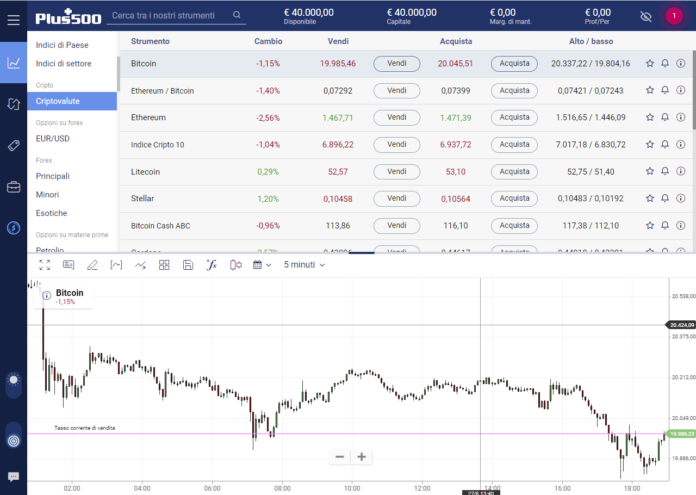Image resolution: width=696 pixels, height=495 pixels.
Task: Favorite Bitcoin Cash ABC star
Action: coord(650,226)
